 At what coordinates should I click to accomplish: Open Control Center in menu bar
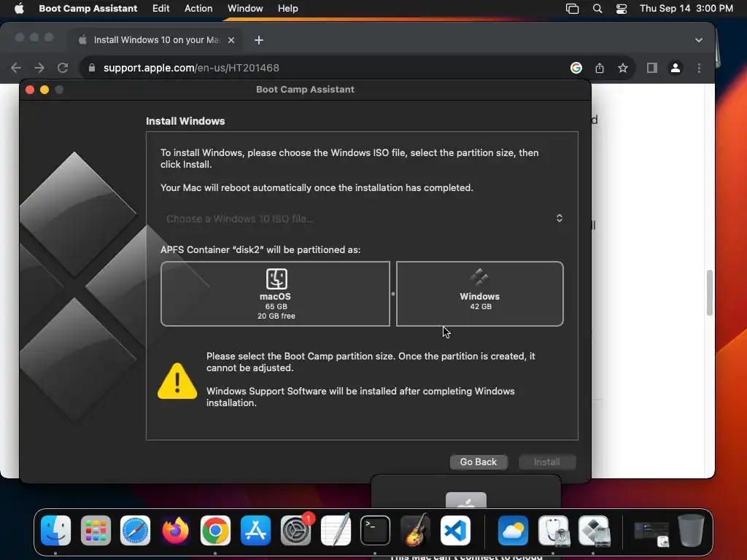pos(622,9)
